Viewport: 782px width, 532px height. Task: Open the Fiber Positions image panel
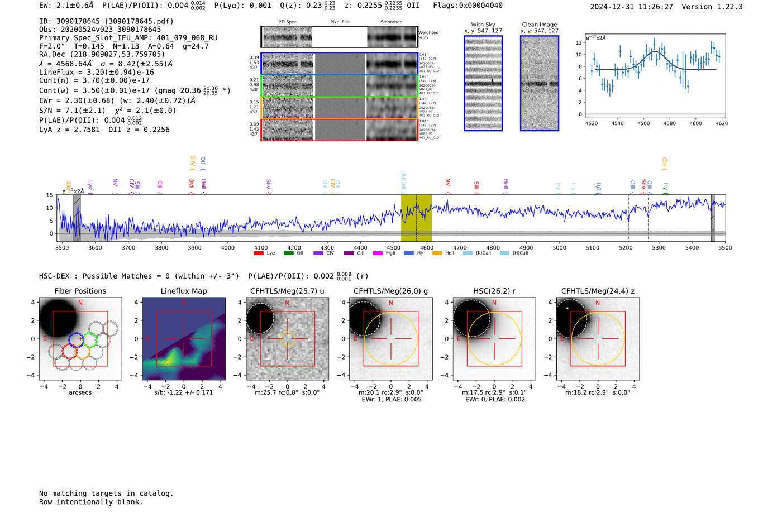pos(80,339)
